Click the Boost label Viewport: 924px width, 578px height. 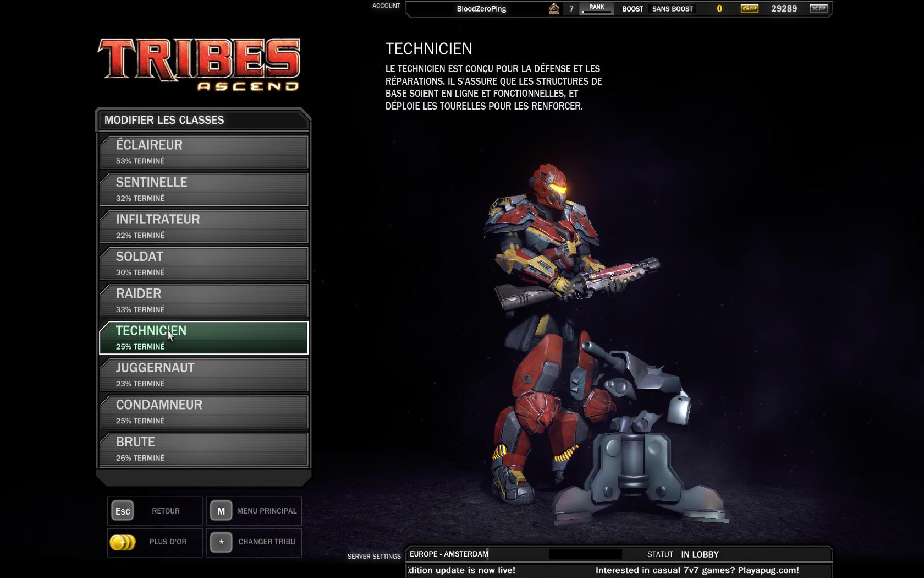pos(632,9)
